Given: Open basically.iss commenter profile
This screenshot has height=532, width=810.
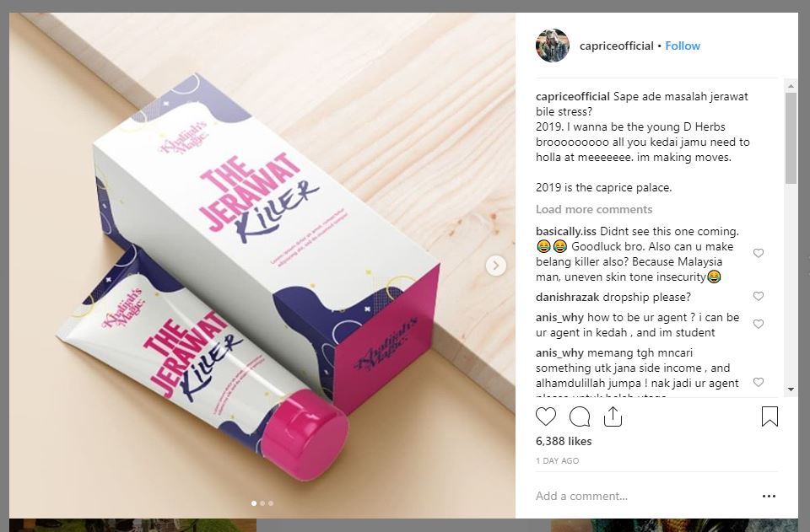Looking at the screenshot, I should point(565,232).
